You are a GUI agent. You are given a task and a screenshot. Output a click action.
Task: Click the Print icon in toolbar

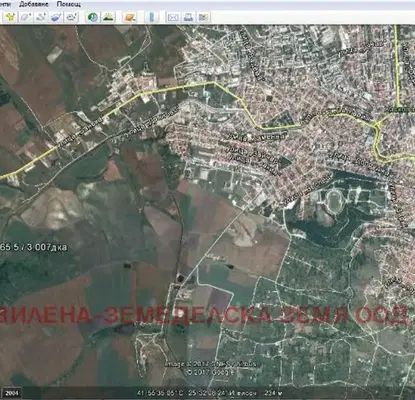(x=188, y=17)
